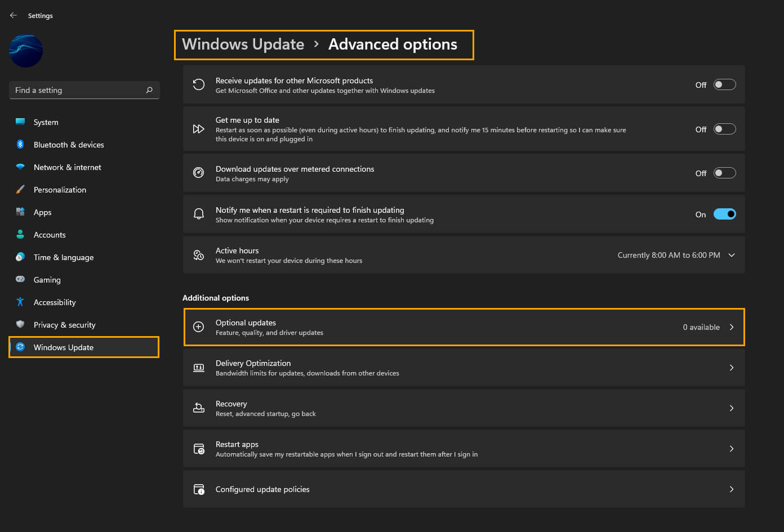
Task: Click the 0 available text
Action: point(701,327)
